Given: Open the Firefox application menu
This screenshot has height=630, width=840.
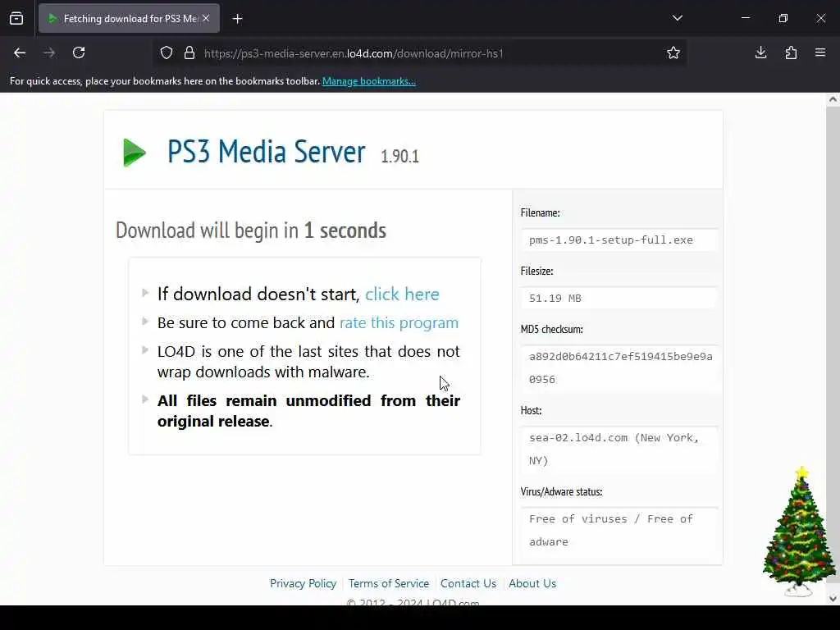Looking at the screenshot, I should (x=820, y=52).
